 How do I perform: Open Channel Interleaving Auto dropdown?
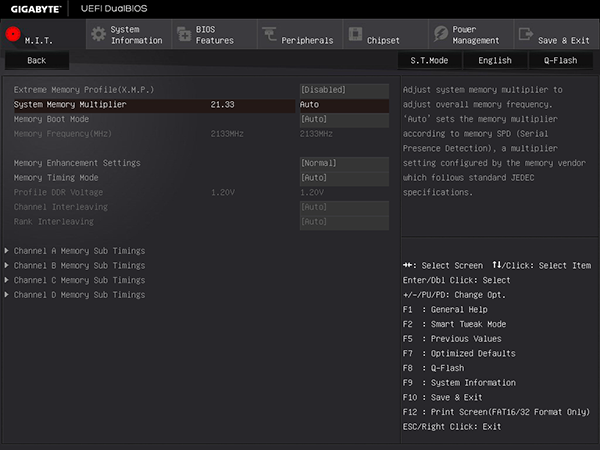point(344,207)
